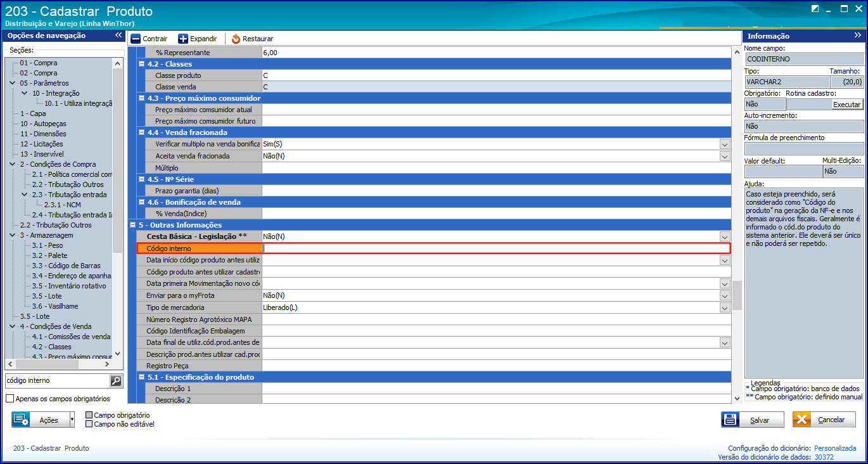Viewport: 868px width, 464px height.
Task: Select tree item 4.2 - Classes
Action: coord(51,347)
